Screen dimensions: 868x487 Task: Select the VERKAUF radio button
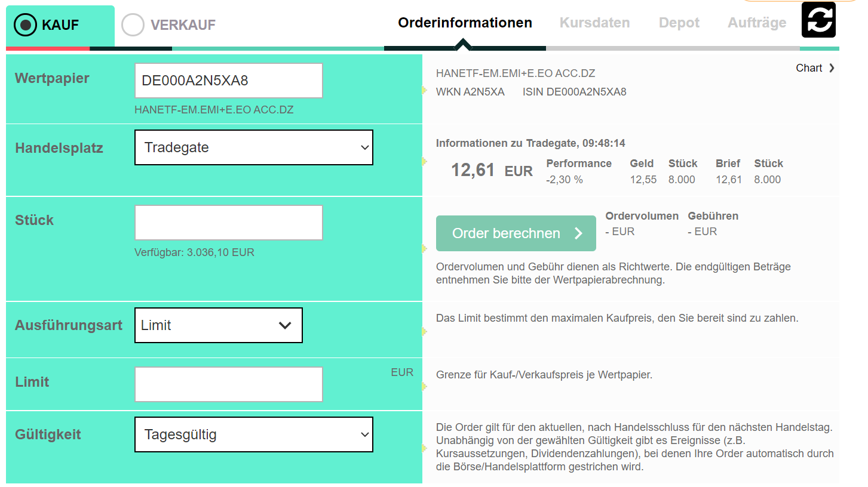(133, 25)
